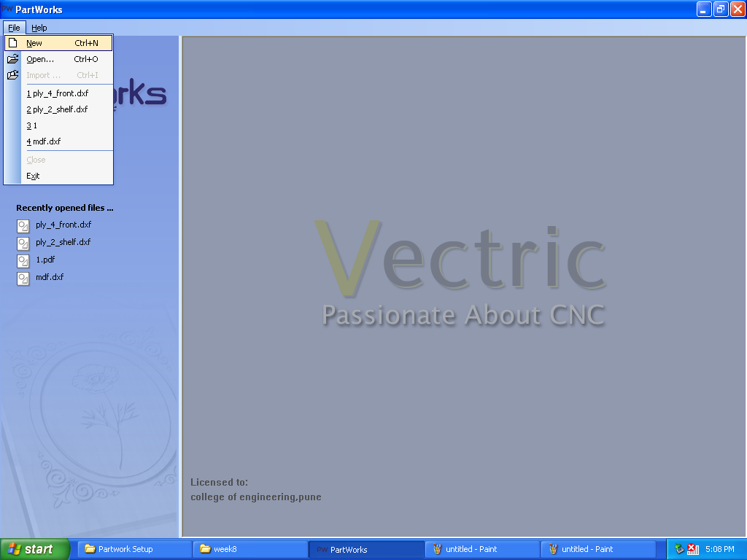Screen dimensions: 747x560
Task: Click the PartWorks taskbar button
Action: (x=366, y=550)
